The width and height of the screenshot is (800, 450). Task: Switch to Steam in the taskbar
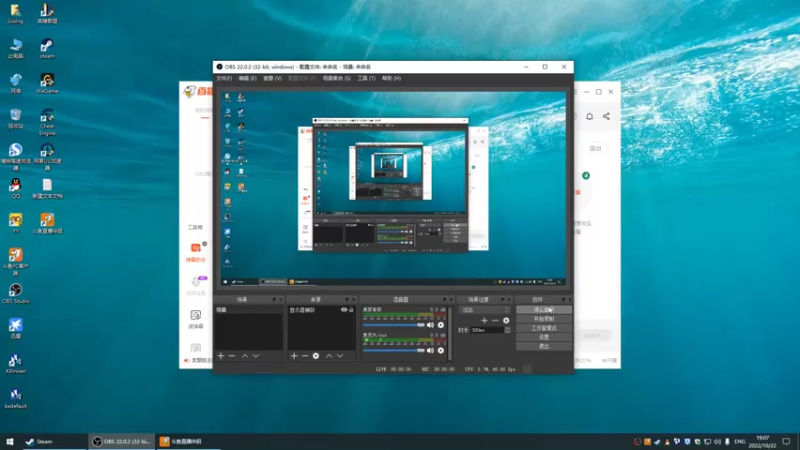[x=54, y=441]
